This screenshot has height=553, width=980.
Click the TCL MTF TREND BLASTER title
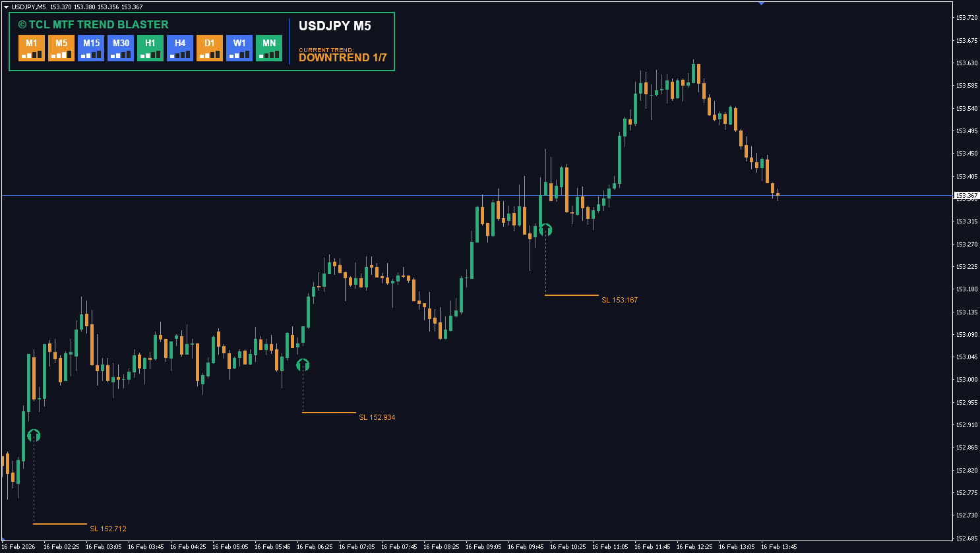(93, 24)
